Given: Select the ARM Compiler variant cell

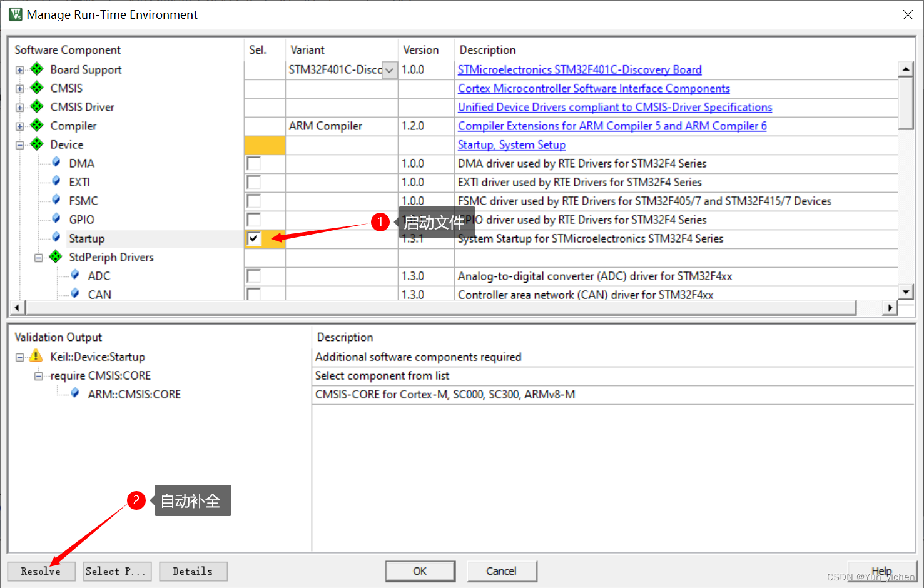Looking at the screenshot, I should (x=342, y=126).
